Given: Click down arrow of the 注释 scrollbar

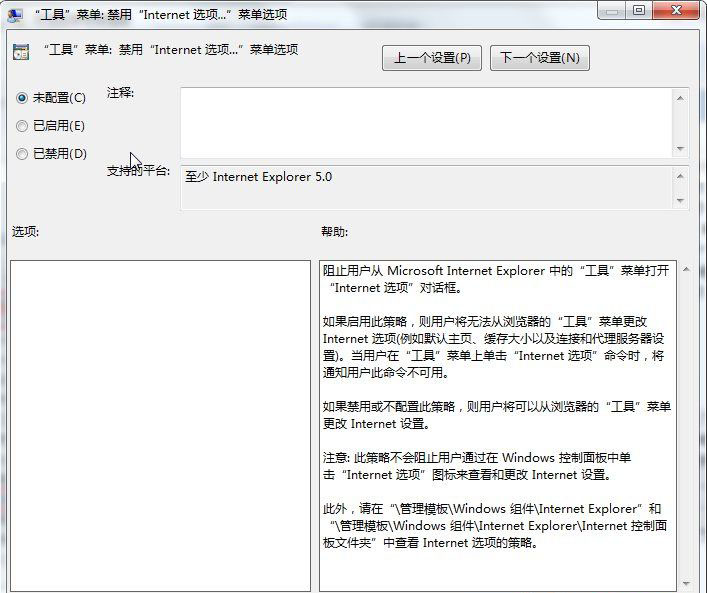Looking at the screenshot, I should 681,148.
